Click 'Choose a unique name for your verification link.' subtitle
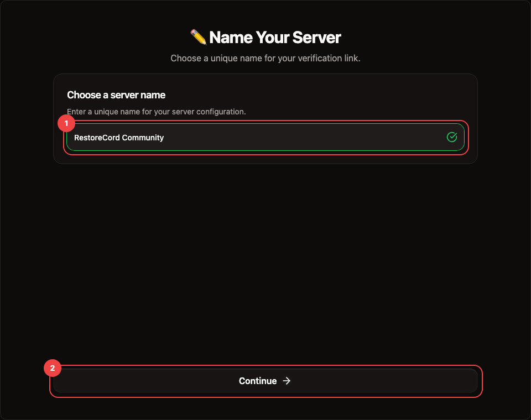Image resolution: width=531 pixels, height=420 pixels. [x=265, y=58]
